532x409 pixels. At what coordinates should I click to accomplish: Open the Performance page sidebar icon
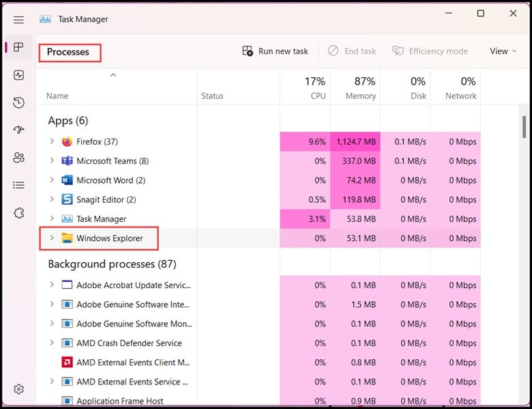pos(18,75)
